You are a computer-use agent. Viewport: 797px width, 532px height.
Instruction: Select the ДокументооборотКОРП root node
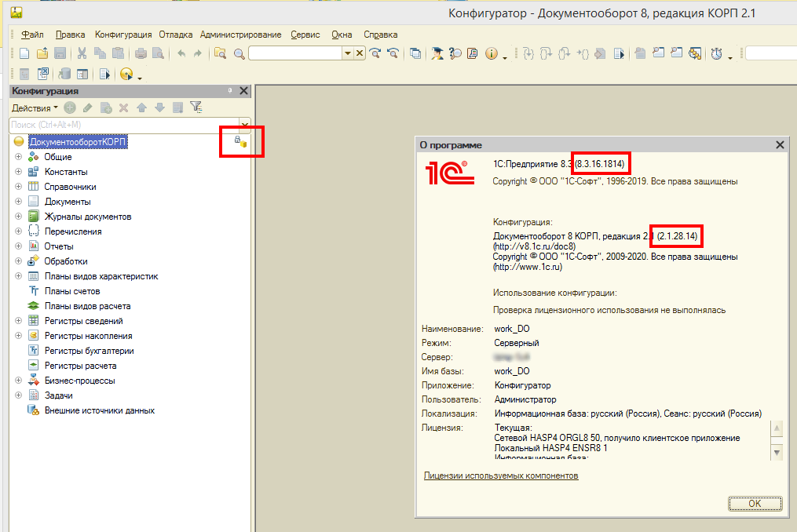pos(79,142)
